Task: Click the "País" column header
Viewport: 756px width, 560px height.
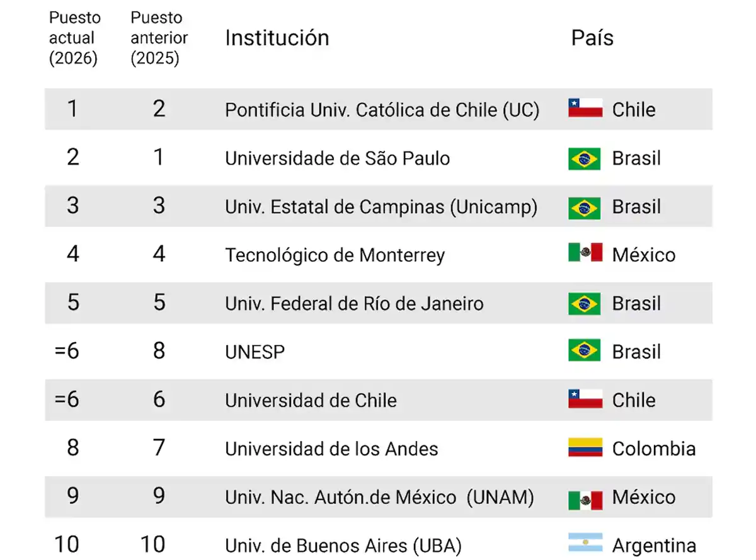Action: coord(592,38)
